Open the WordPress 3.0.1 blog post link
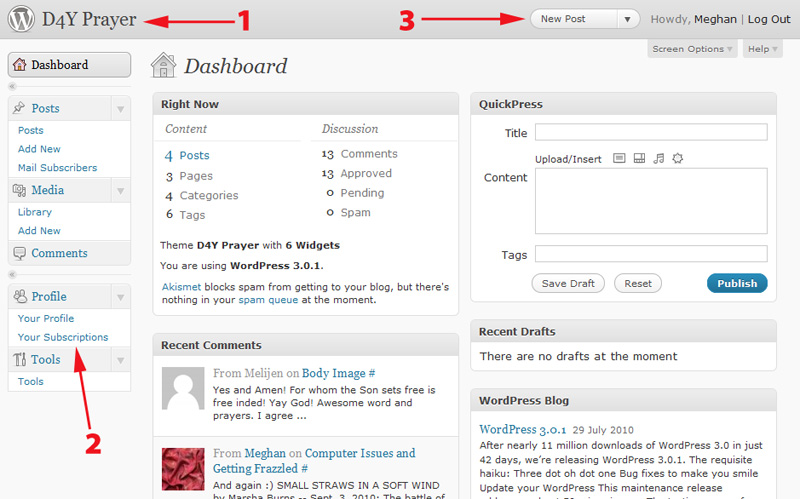This screenshot has width=800, height=499. [x=522, y=430]
